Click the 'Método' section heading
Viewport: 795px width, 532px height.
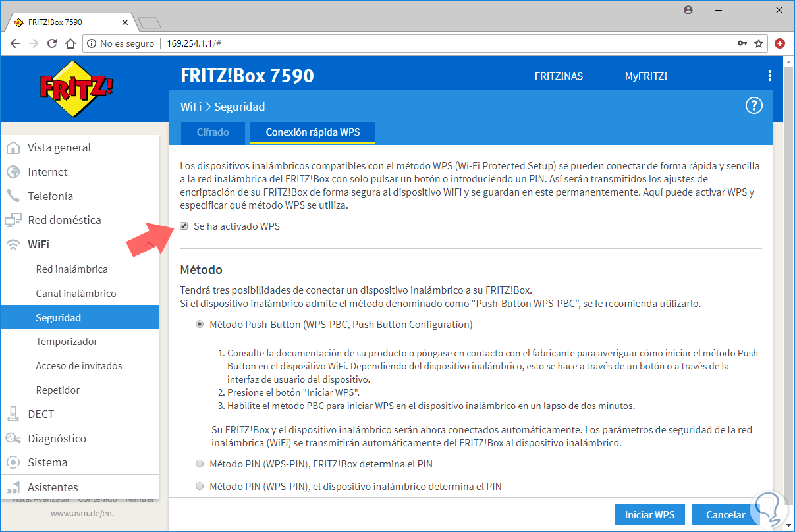[202, 270]
